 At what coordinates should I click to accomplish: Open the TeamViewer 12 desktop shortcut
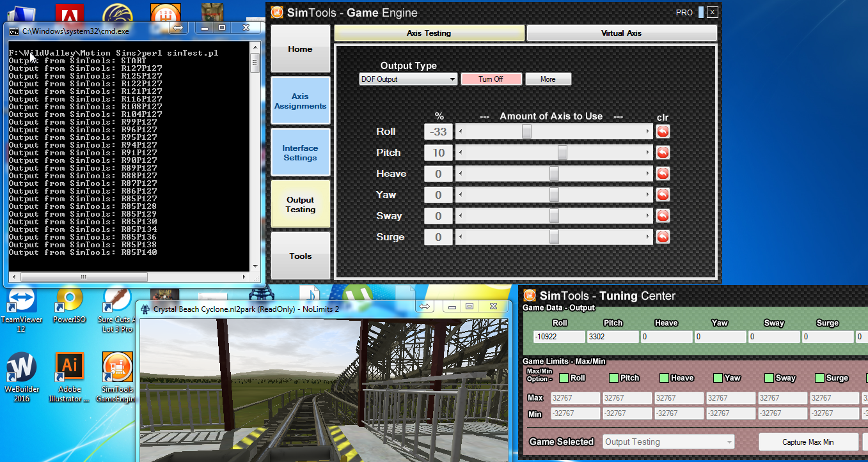(21, 310)
